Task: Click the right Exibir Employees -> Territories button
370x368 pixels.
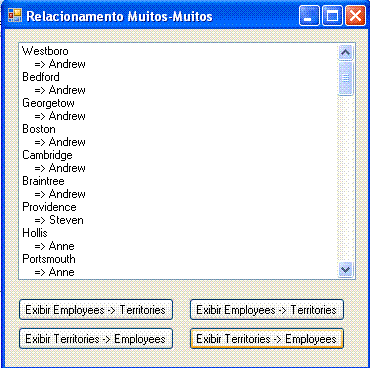Action: click(267, 310)
